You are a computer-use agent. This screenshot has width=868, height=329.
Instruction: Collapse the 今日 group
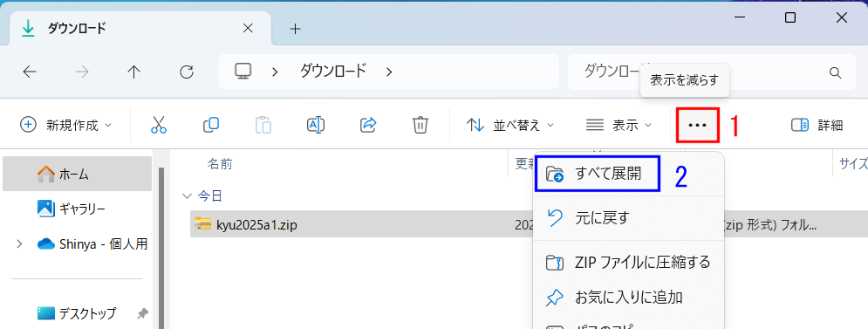click(x=186, y=195)
